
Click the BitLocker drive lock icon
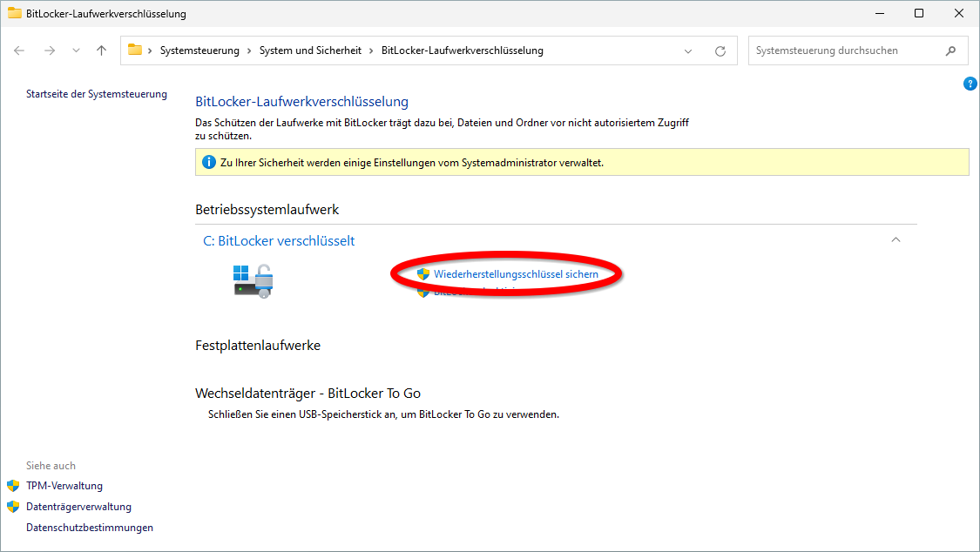click(x=253, y=279)
